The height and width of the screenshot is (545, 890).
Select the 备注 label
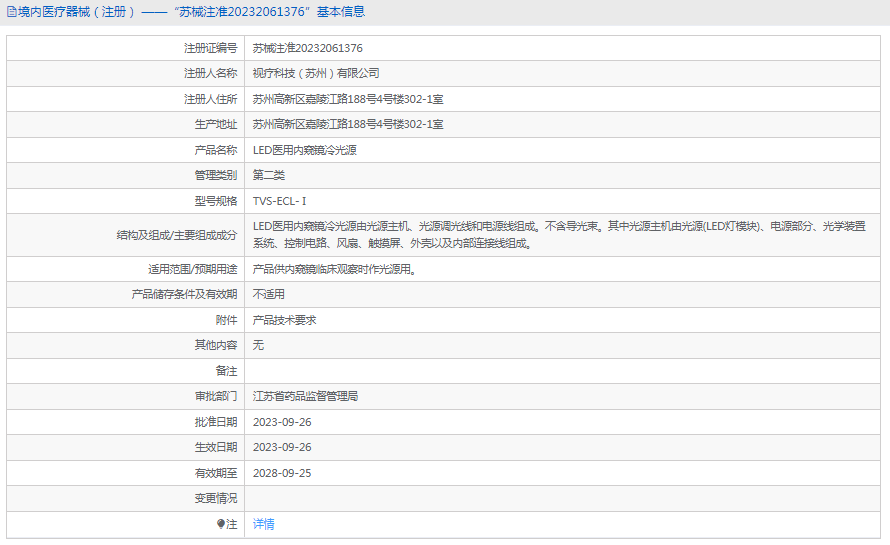pyautogui.click(x=226, y=371)
